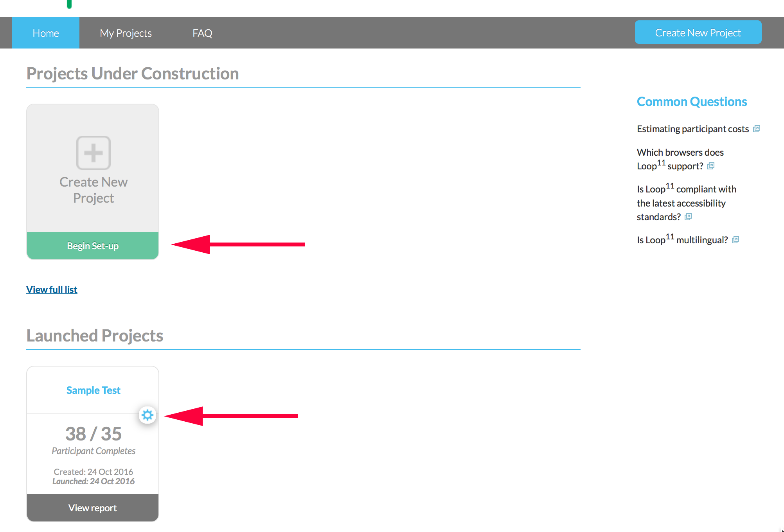This screenshot has height=532, width=784.
Task: Click the Is Loop11 multilingual link icon
Action: [734, 240]
